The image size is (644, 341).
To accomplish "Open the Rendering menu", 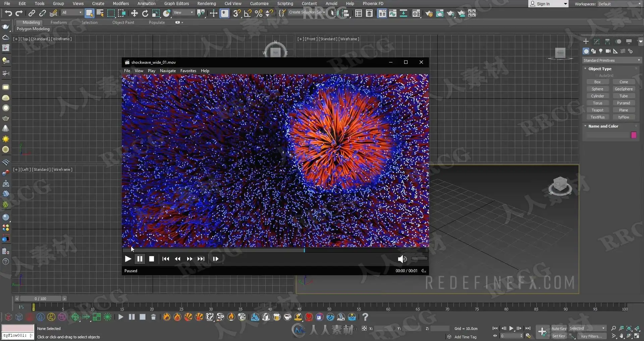I will pos(206,3).
